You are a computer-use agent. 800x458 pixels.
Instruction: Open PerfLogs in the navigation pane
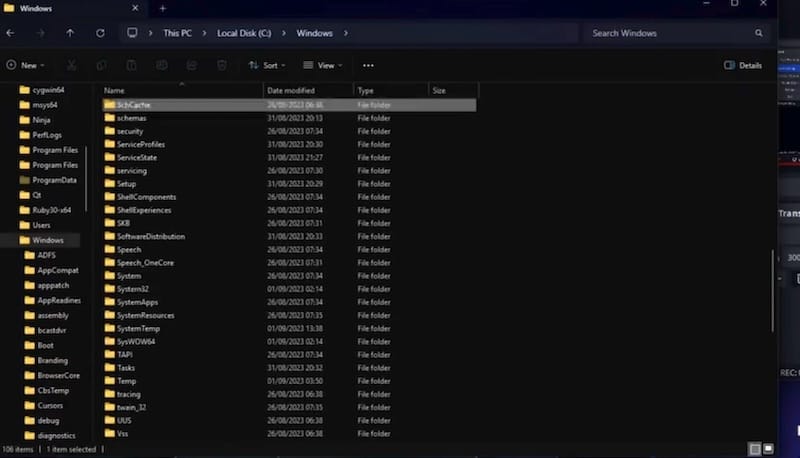40,135
